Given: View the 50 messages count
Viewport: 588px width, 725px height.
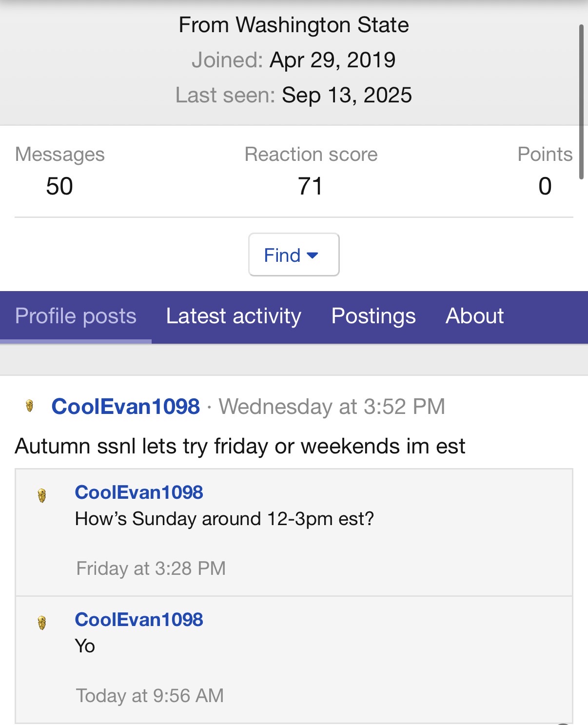Looking at the screenshot, I should (59, 186).
